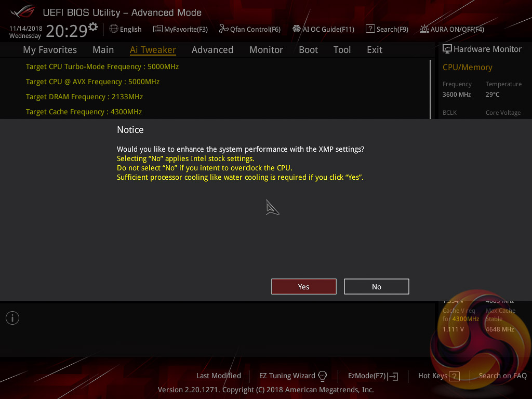The width and height of the screenshot is (532, 399).
Task: Click the Search question mark icon
Action: [370, 29]
